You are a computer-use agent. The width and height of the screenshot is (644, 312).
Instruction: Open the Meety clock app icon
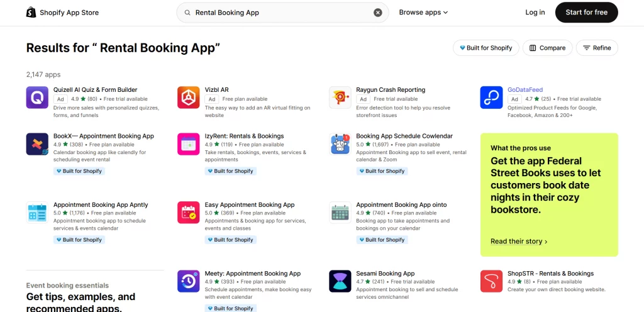[x=189, y=281]
